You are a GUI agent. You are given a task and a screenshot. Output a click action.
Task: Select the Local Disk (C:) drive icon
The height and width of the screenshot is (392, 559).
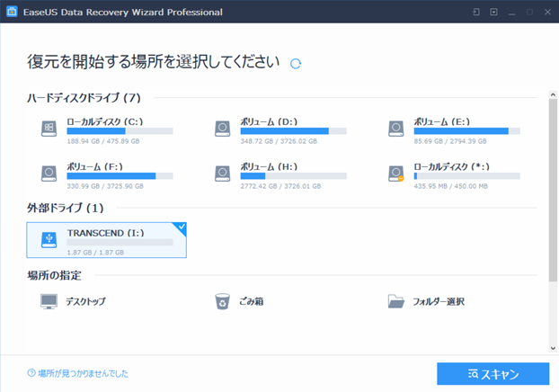click(x=49, y=129)
